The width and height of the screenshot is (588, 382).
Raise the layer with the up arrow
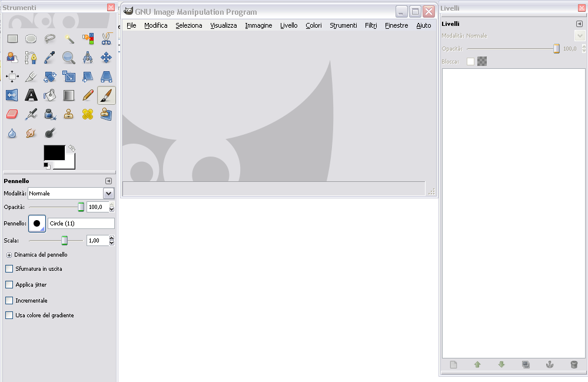(477, 364)
